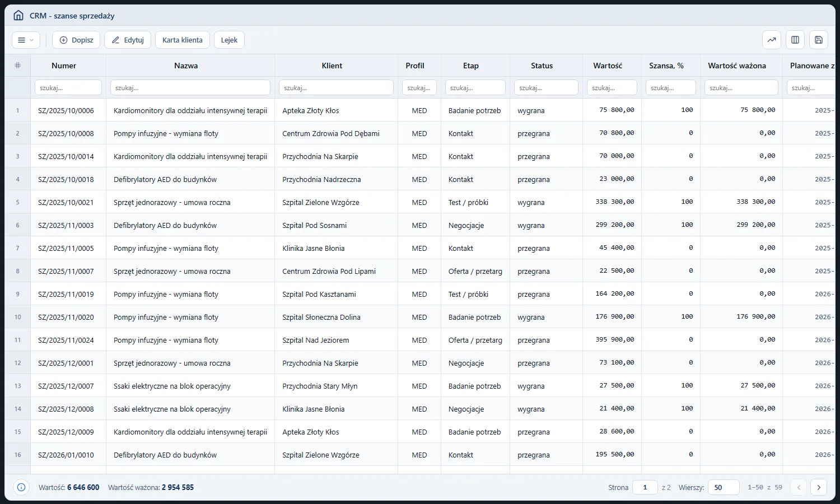Select row SZ/2026/01/0010

coord(420,455)
